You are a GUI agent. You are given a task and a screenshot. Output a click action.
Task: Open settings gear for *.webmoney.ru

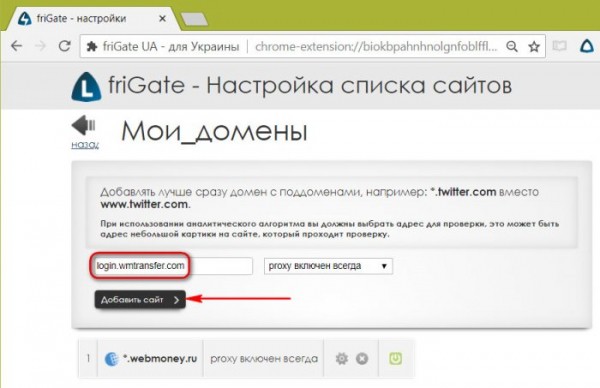(342, 359)
